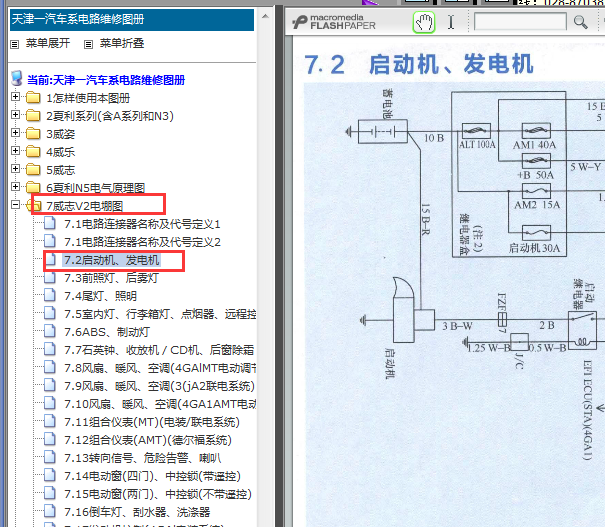Open 7.16倒车灯、刮水器、洗涤器 page

tap(137, 512)
